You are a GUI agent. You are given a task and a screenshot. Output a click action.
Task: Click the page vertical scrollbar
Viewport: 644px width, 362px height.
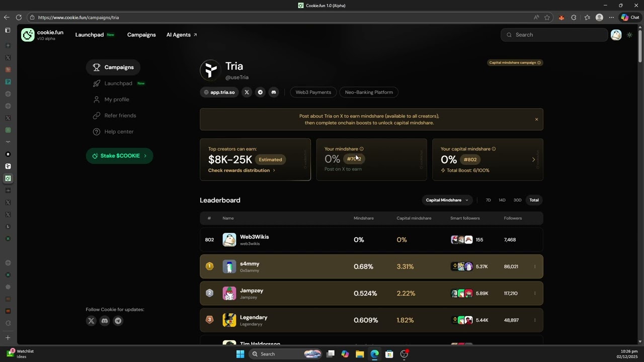(640, 45)
